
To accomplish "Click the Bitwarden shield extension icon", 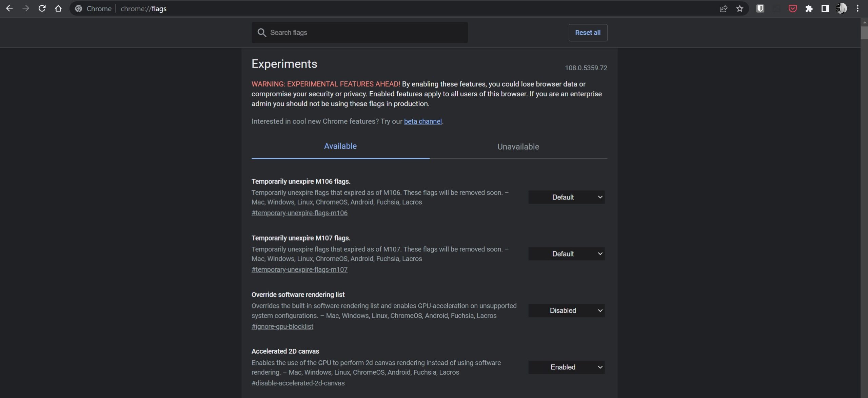I will tap(760, 8).
